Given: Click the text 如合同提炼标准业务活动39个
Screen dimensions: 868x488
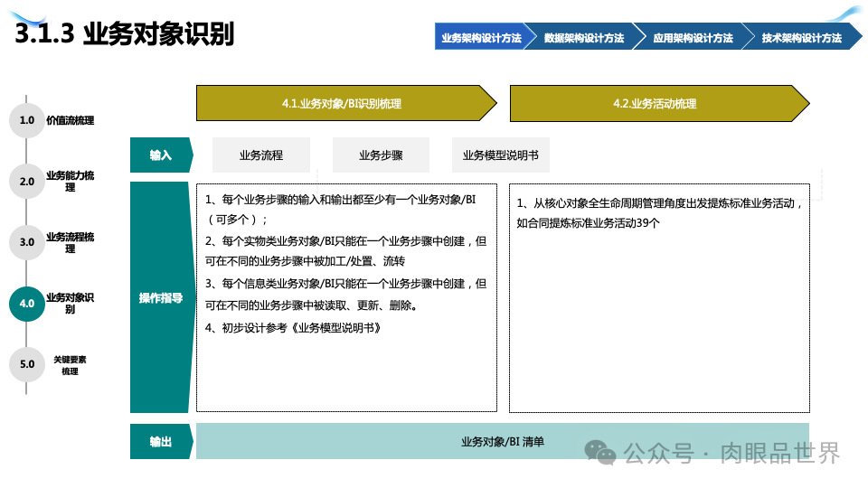Looking at the screenshot, I should pyautogui.click(x=588, y=223).
